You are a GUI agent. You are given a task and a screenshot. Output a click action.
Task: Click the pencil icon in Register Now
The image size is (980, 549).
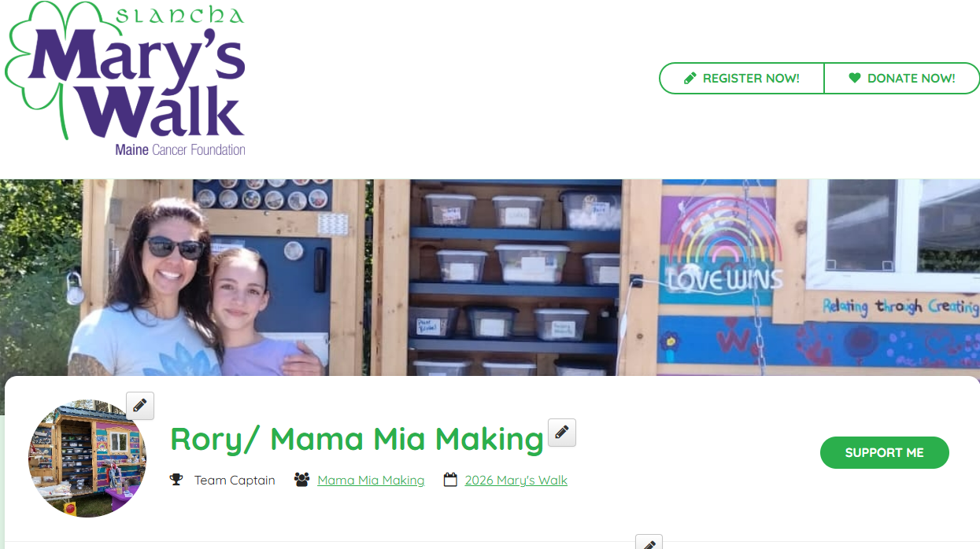coord(690,78)
